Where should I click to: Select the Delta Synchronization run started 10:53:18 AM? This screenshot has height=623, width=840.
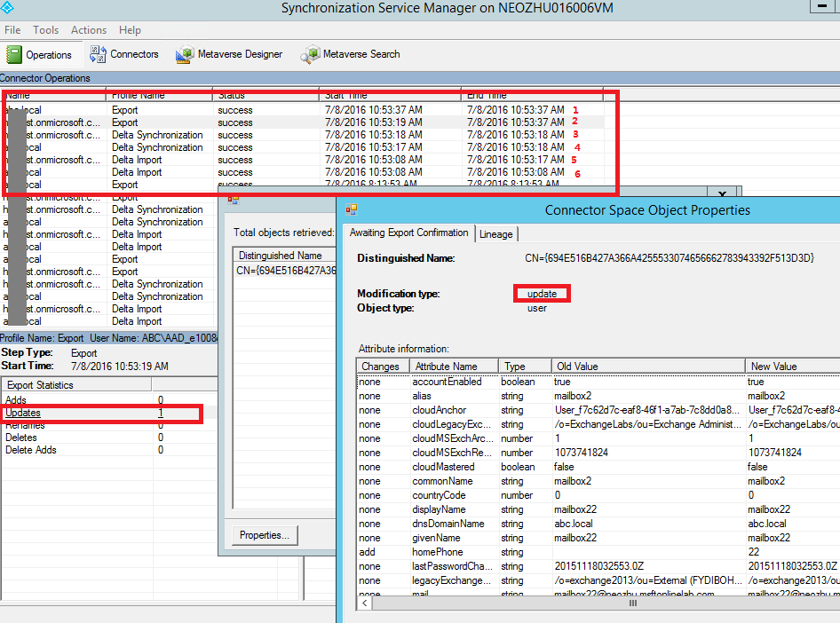click(302, 135)
